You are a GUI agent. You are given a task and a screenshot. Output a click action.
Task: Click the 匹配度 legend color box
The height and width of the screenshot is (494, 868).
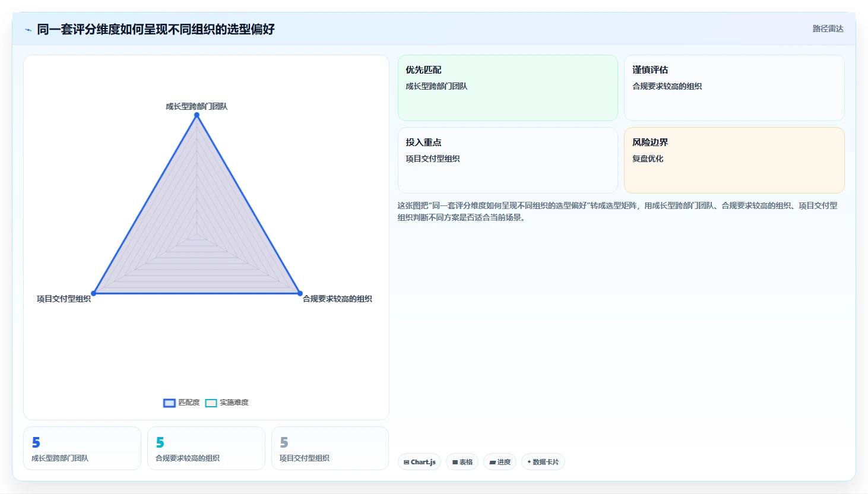169,403
